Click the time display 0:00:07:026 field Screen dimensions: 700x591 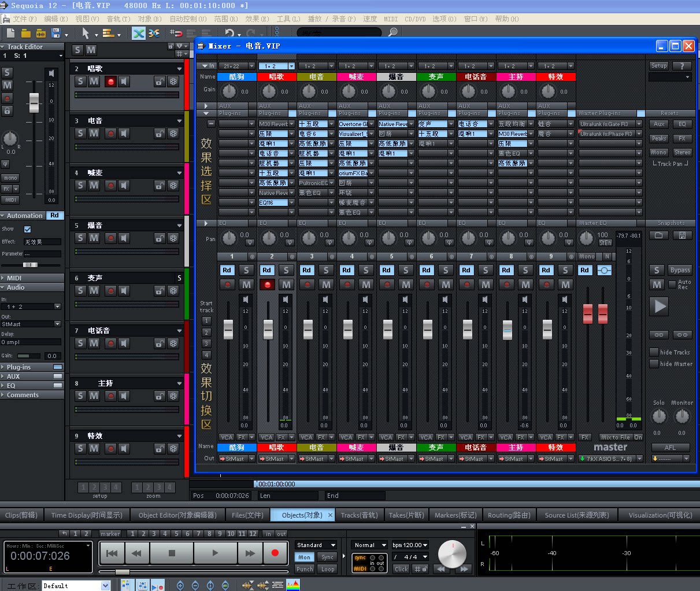[49, 556]
